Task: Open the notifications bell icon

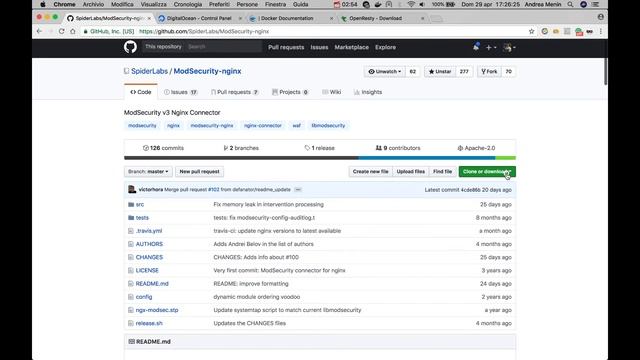Action: [x=476, y=47]
